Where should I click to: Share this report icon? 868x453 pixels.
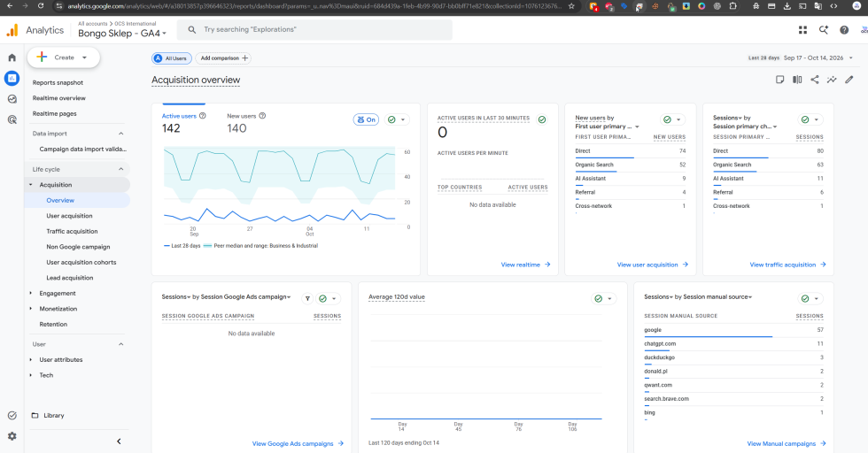point(814,80)
